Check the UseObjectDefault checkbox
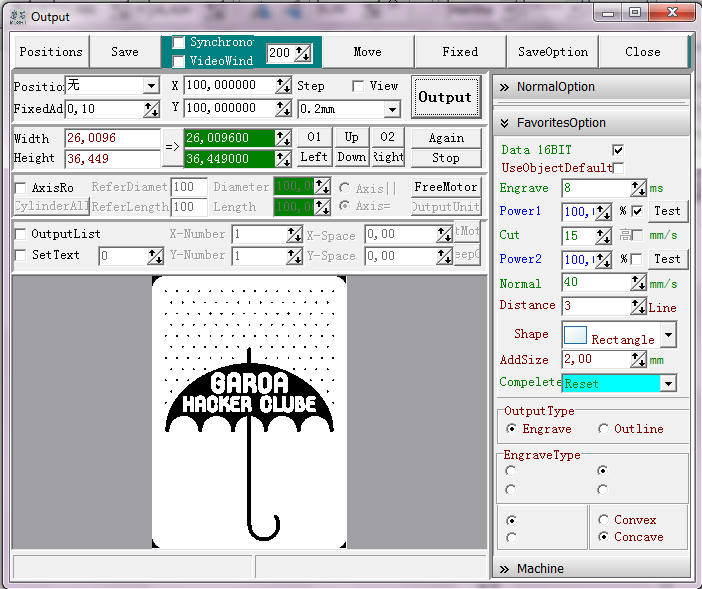This screenshot has width=702, height=589. click(618, 168)
